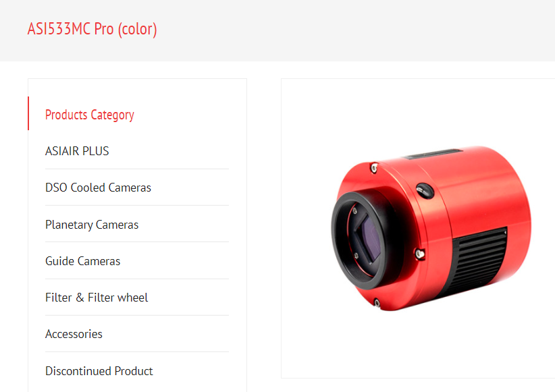
Task: Open the ASIAIR PLUS category
Action: click(77, 151)
